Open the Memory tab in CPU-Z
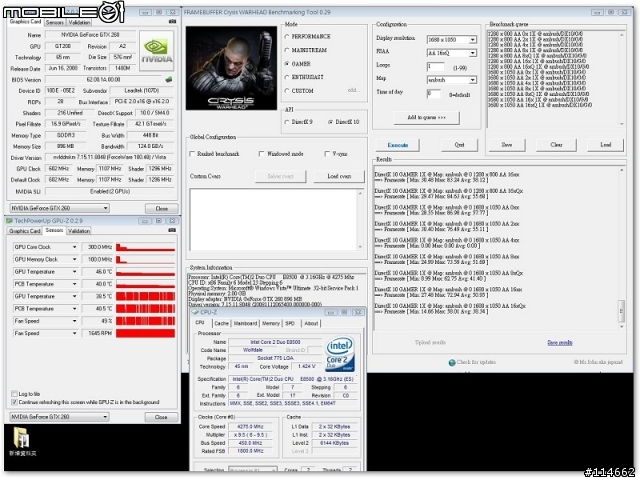Screen dimensions: 640x480 [271, 323]
